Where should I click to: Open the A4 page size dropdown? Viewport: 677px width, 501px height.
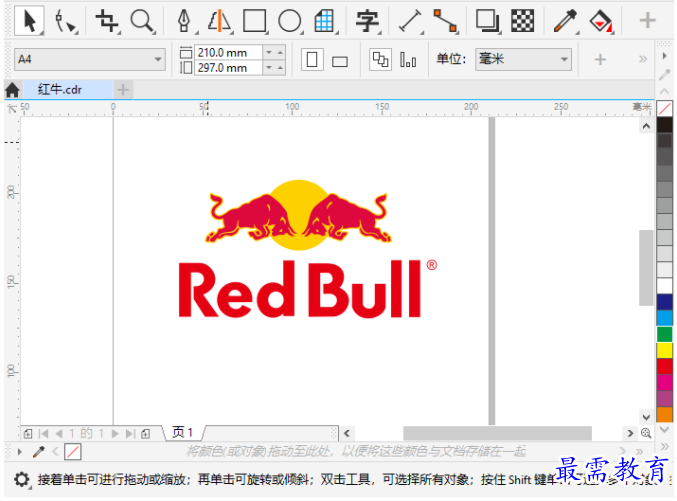click(89, 59)
